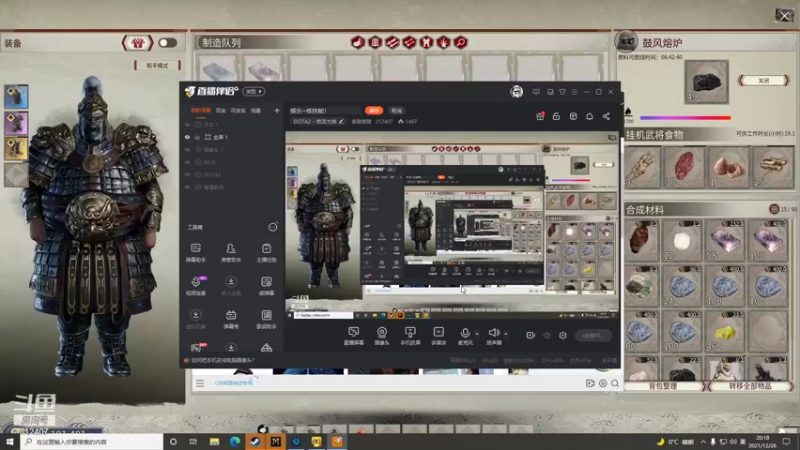Open Steam from the taskbar
Image resolution: width=800 pixels, height=450 pixels.
coord(255,441)
